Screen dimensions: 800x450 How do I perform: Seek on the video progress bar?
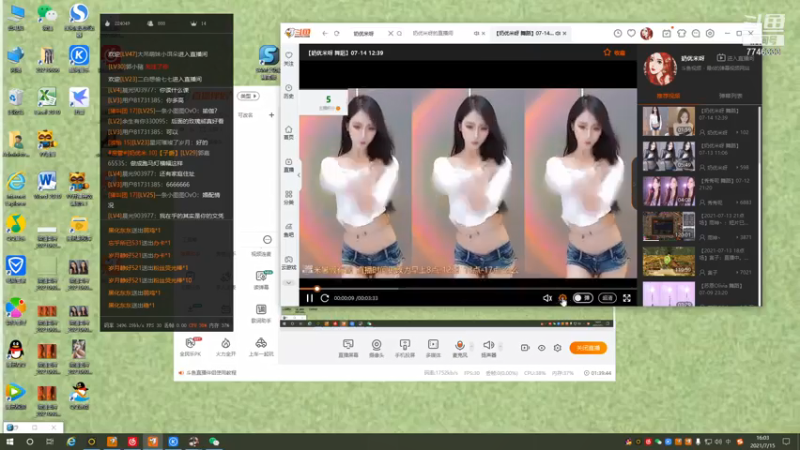click(468, 288)
